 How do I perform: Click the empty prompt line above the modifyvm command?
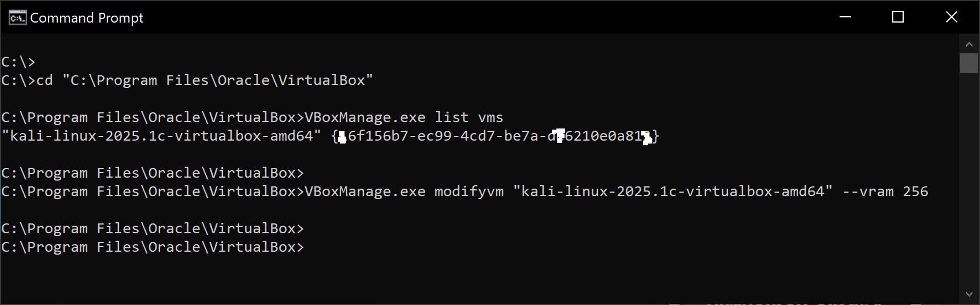pyautogui.click(x=153, y=173)
